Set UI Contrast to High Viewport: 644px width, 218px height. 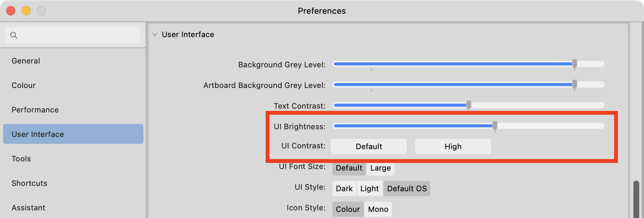tap(453, 146)
